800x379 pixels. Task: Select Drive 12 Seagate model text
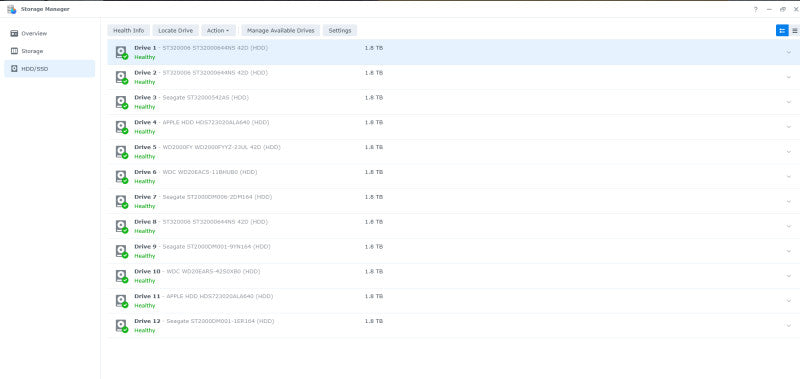pyautogui.click(x=220, y=321)
